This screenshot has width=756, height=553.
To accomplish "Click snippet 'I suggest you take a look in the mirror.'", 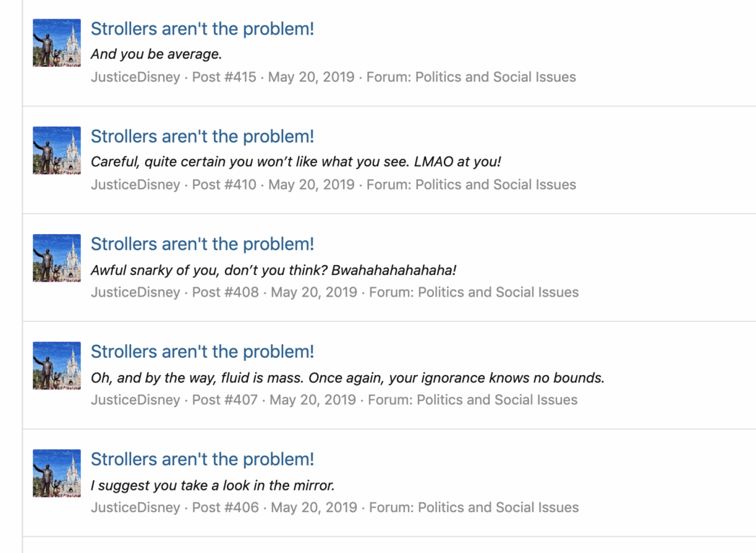I will tap(213, 485).
